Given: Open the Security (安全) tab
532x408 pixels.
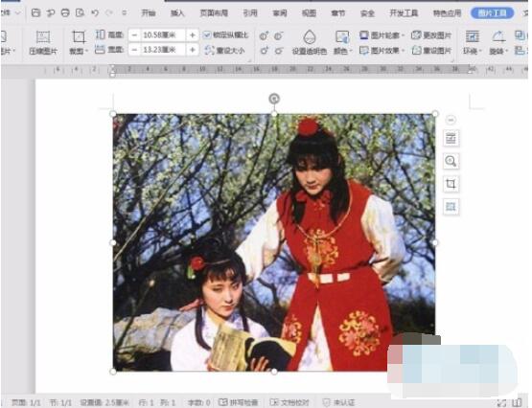Looking at the screenshot, I should [x=367, y=13].
